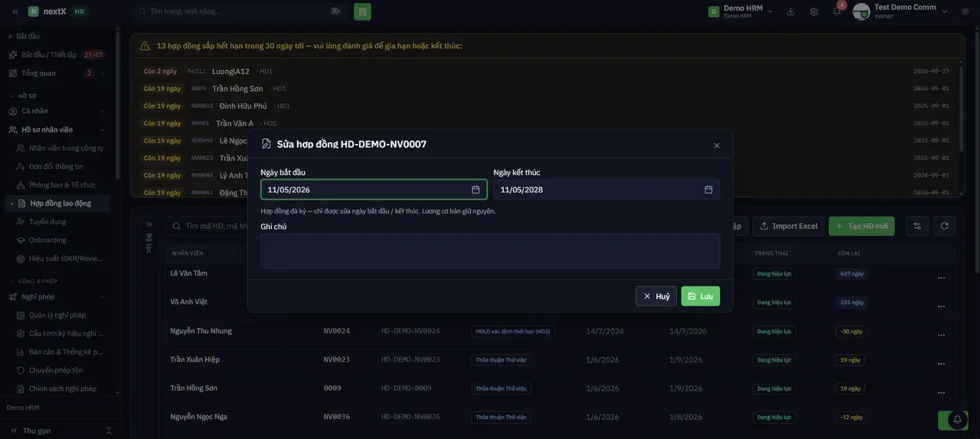Open Phòng ban & Tổ chức page
This screenshot has width=980, height=439.
pos(62,185)
